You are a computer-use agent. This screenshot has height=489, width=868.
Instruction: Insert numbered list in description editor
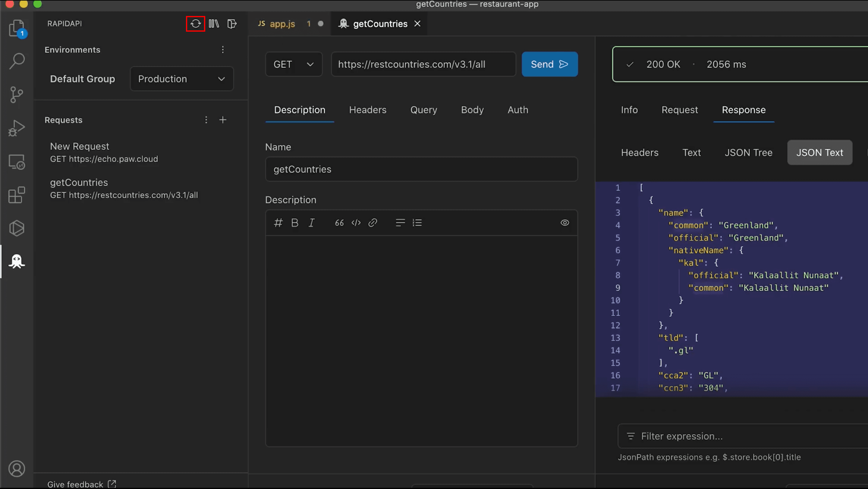417,223
